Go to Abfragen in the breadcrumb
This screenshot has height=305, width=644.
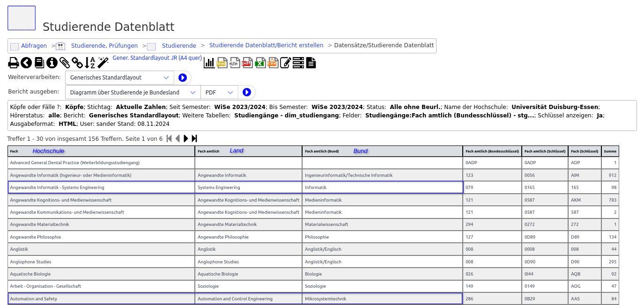(34, 46)
